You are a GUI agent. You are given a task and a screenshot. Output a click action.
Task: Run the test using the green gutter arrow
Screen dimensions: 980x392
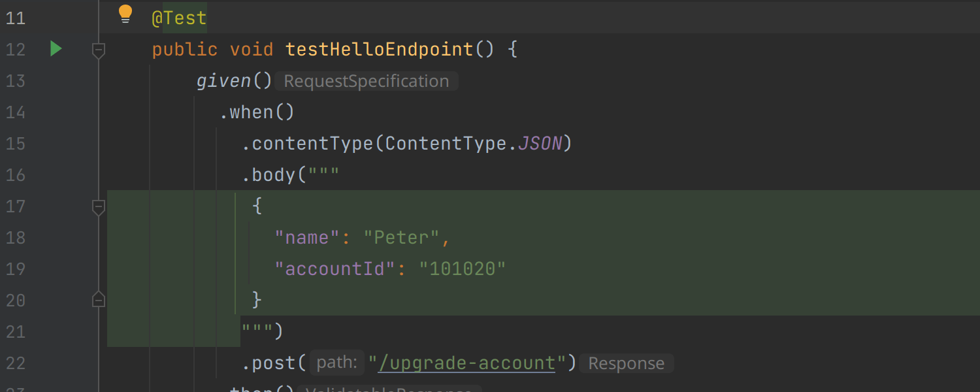click(56, 49)
